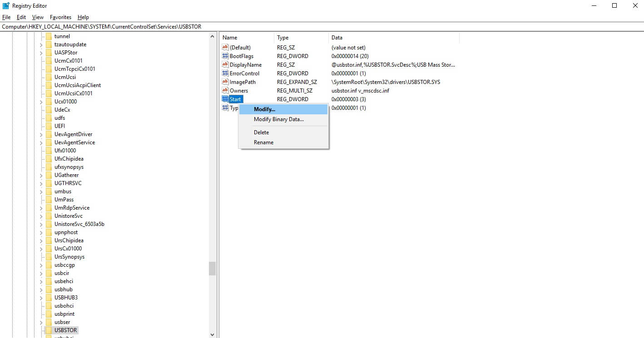Click the folder icon next to UrsSynopsys
Viewport: 644px width, 338px height.
pos(49,256)
